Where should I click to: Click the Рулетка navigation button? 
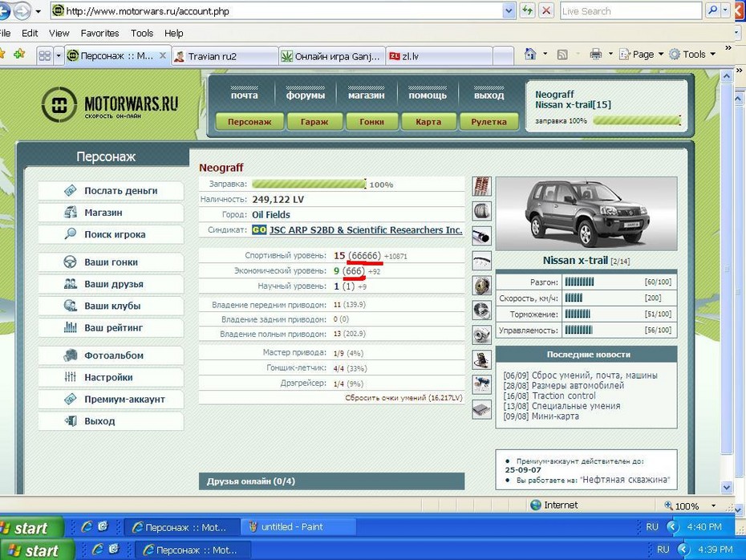(489, 122)
